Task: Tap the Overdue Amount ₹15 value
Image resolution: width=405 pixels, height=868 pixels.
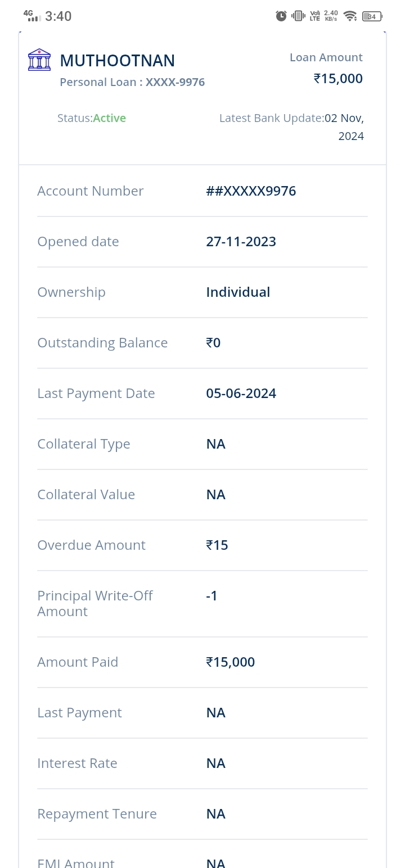Action: (217, 545)
